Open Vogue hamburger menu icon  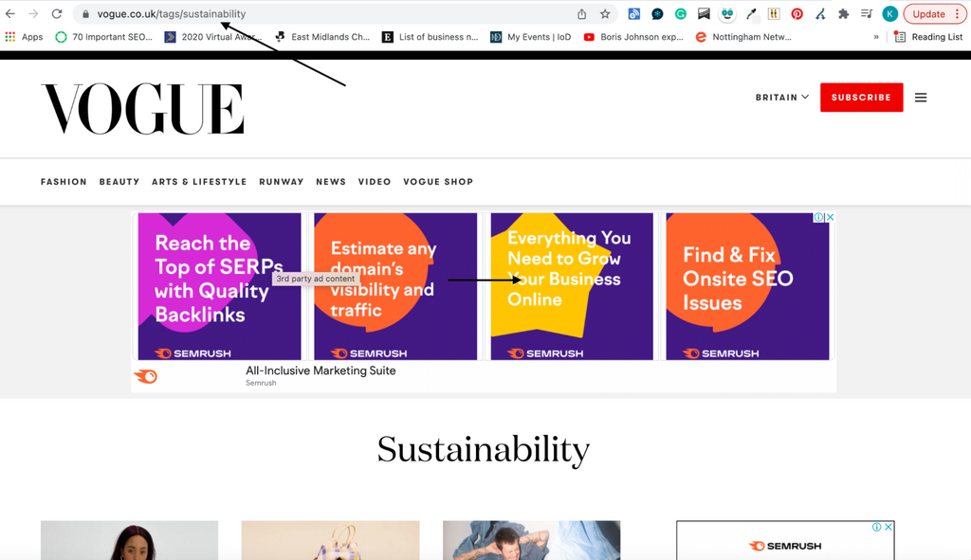(x=921, y=98)
